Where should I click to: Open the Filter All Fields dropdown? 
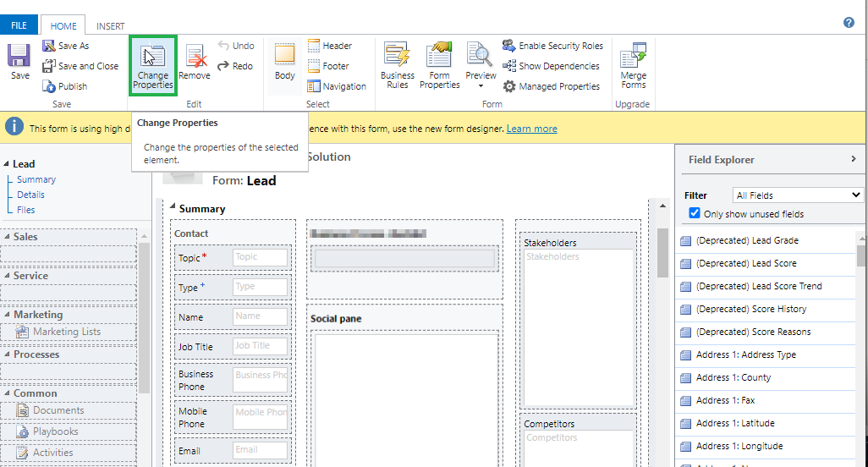797,195
